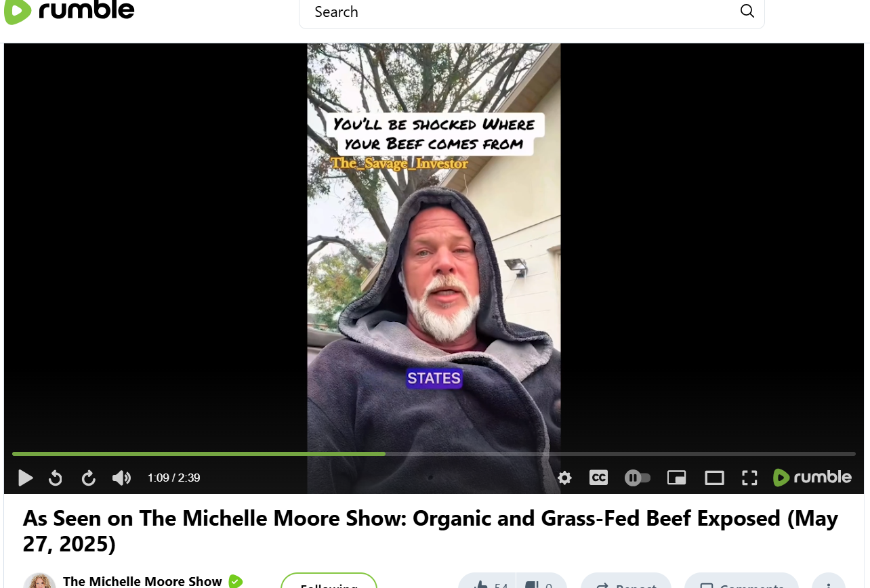This screenshot has height=588, width=870.
Task: Rewind the video with the back-arrow icon
Action: [56, 478]
